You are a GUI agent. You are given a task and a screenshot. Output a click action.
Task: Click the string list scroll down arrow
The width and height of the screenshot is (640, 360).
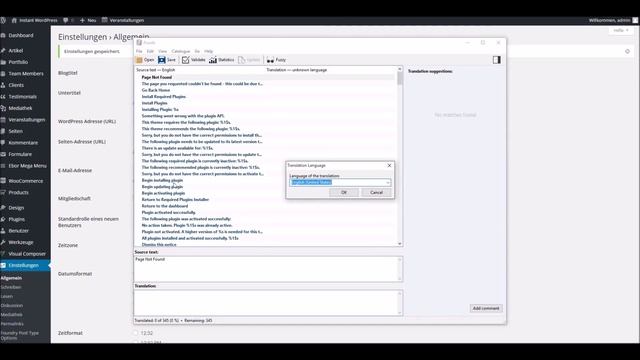(400, 244)
